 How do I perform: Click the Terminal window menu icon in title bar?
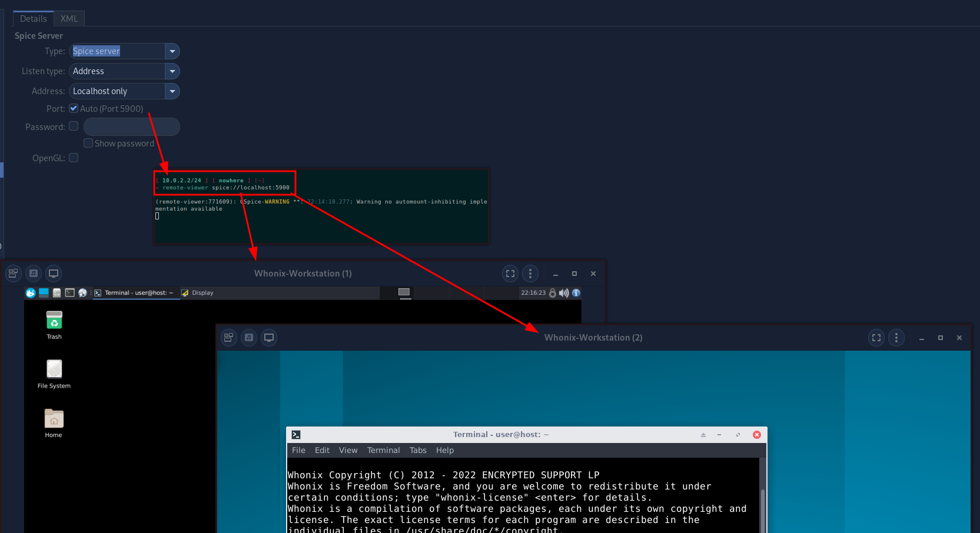pos(296,435)
